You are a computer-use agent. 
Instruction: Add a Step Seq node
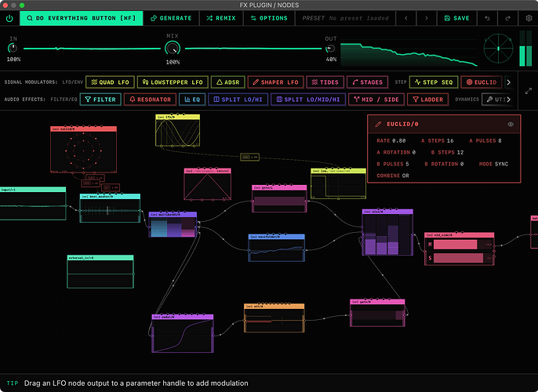[434, 82]
